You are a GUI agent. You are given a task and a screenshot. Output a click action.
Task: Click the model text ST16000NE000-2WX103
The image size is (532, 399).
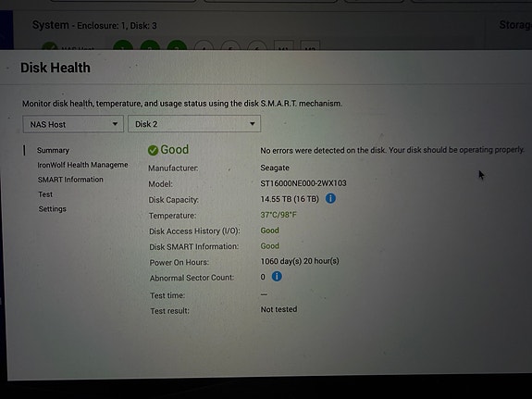(x=303, y=183)
